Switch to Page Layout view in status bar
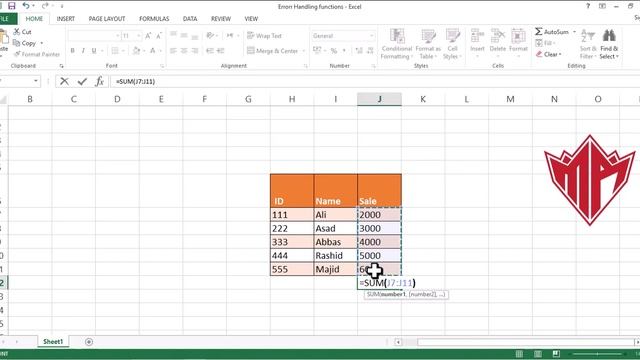The height and width of the screenshot is (360, 640). coord(538,354)
